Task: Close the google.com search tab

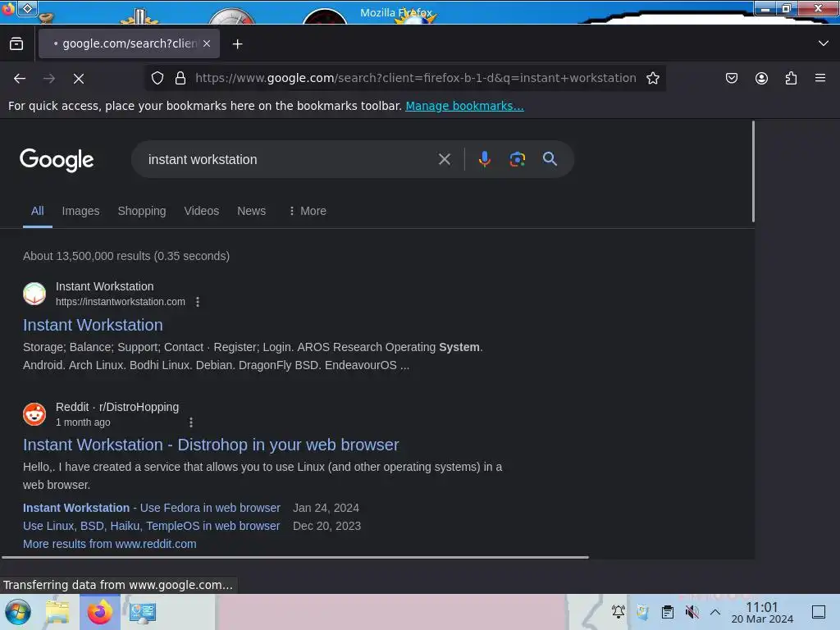Action: [207, 43]
